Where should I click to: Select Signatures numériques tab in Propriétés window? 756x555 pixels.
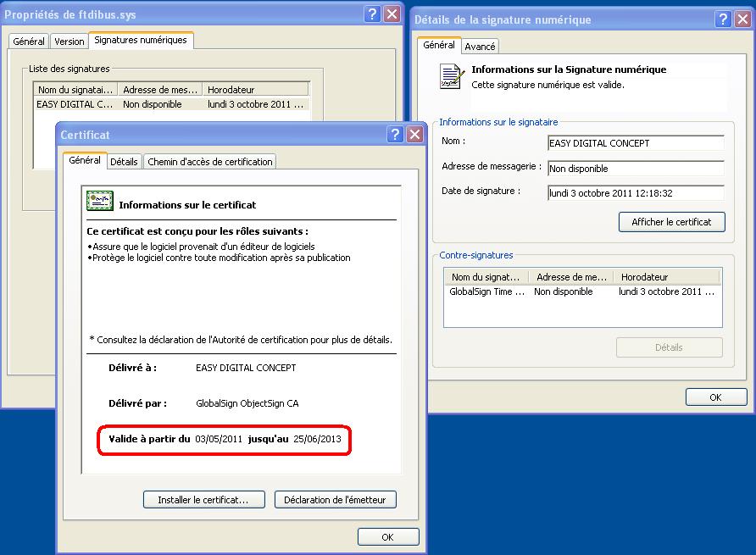141,40
